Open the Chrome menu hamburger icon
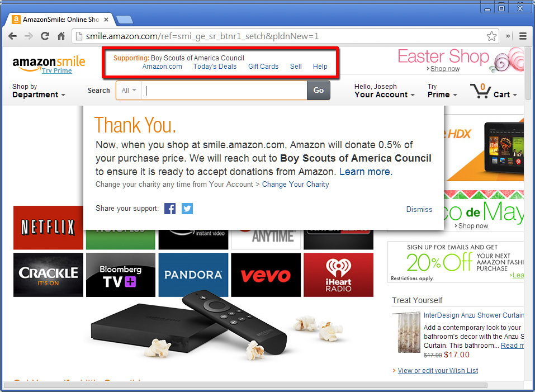 click(523, 36)
